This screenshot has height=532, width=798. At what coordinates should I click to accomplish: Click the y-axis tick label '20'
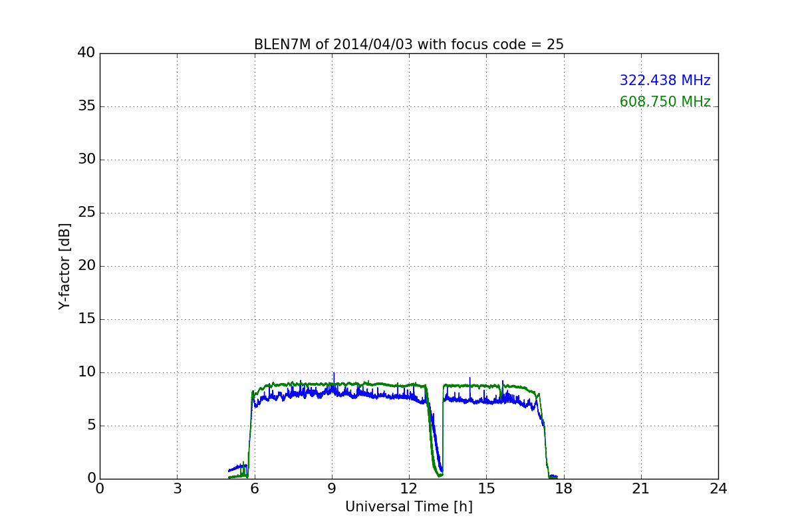coord(86,266)
